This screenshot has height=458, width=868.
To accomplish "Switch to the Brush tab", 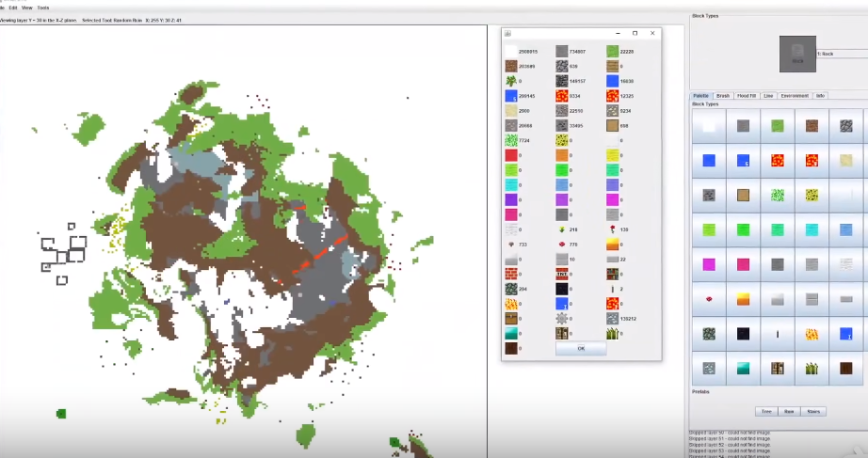I will click(x=723, y=96).
